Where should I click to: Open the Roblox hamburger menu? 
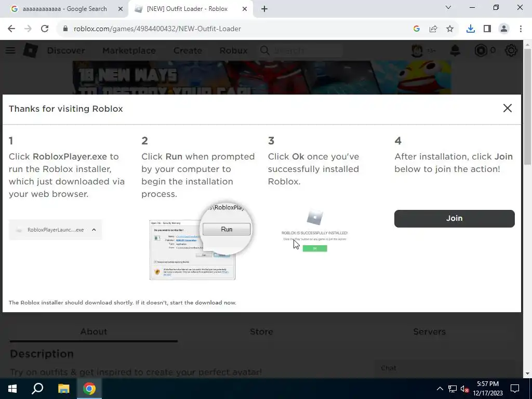[x=10, y=50]
